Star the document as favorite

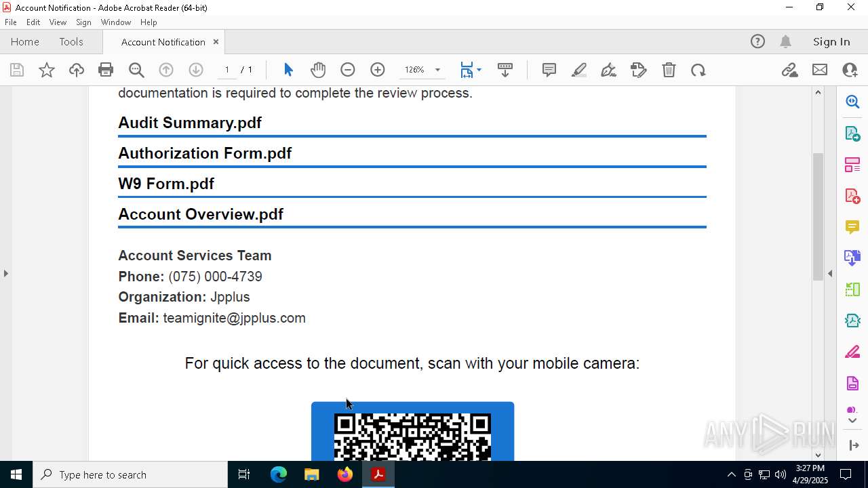tap(47, 70)
